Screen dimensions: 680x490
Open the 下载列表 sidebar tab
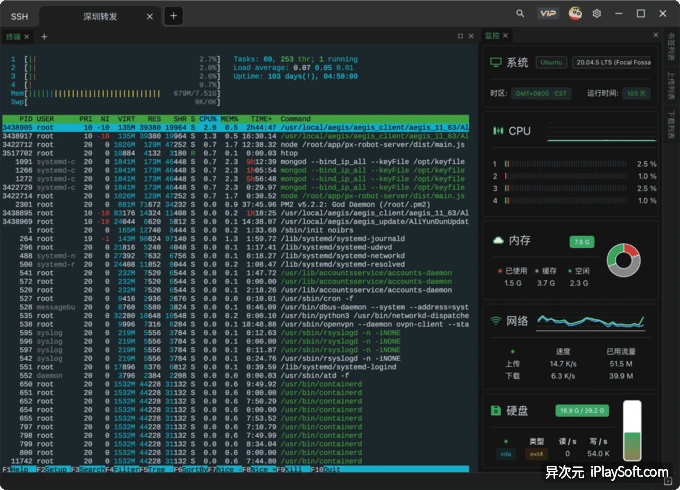[671, 125]
